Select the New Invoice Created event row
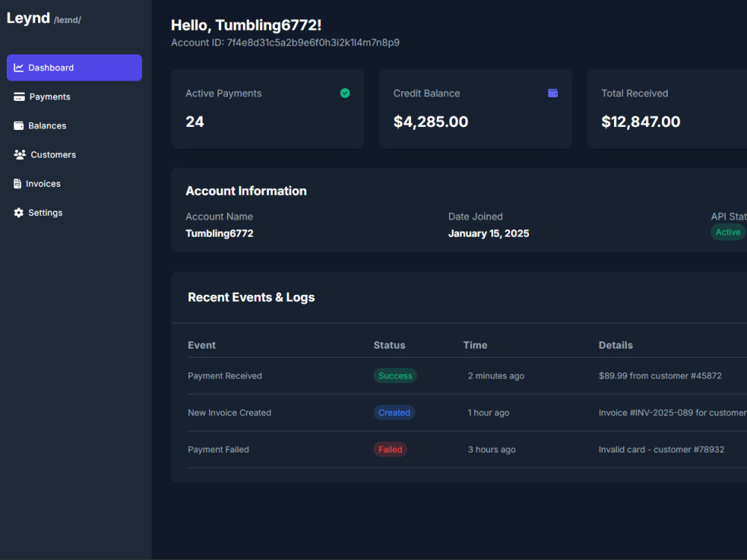747x560 pixels. click(467, 413)
